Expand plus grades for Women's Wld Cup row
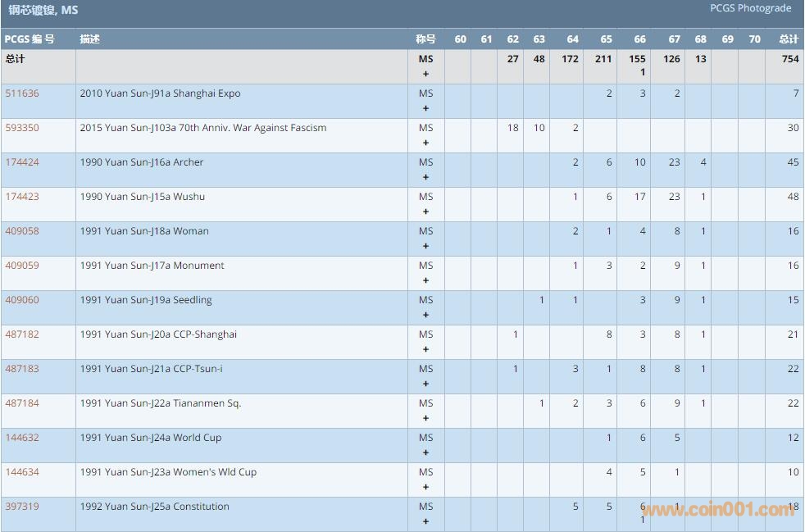Screen dimensions: 805x532 point(425,487)
